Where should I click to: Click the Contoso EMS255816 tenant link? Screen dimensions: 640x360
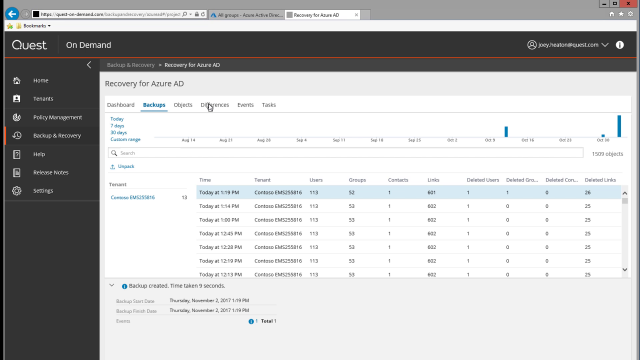(x=133, y=198)
